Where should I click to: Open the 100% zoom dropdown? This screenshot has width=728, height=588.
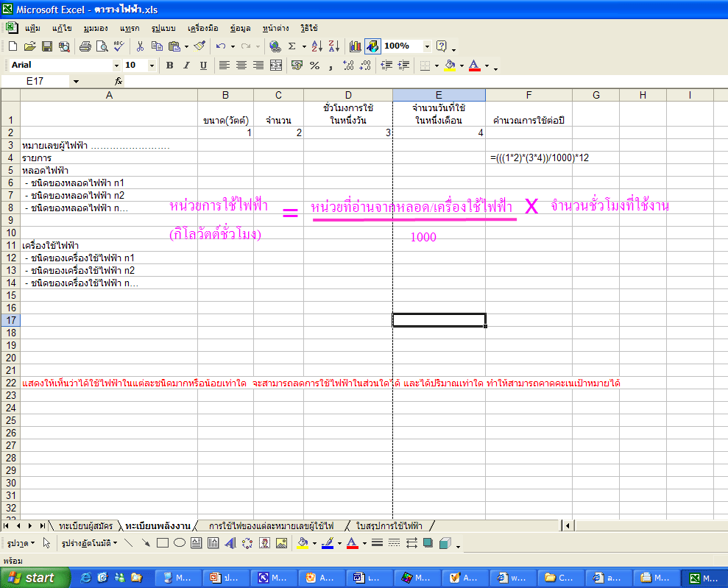427,46
